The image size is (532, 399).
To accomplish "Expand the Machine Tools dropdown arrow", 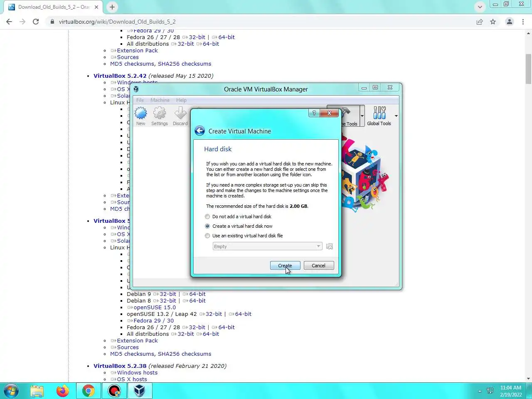I will click(x=362, y=116).
